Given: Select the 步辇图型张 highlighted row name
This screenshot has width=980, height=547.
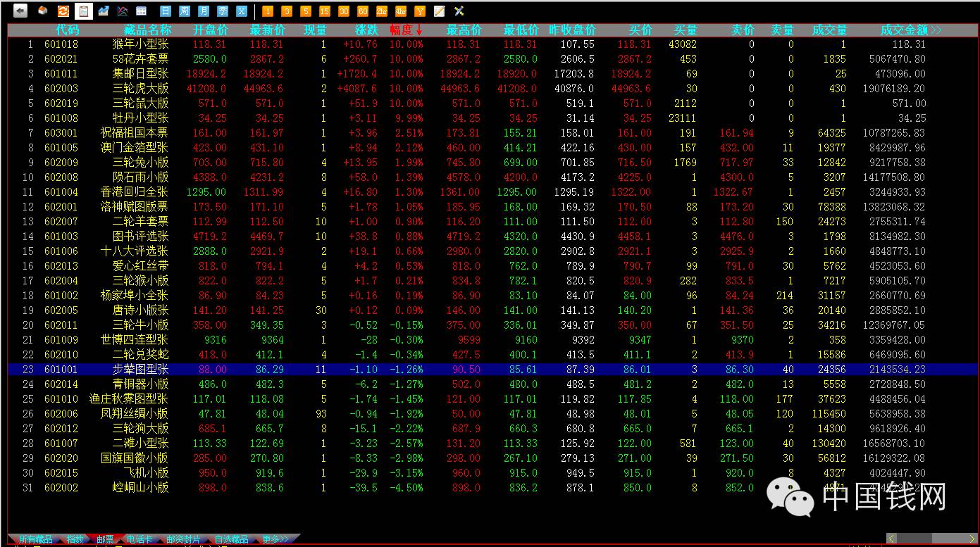Looking at the screenshot, I should 141,370.
